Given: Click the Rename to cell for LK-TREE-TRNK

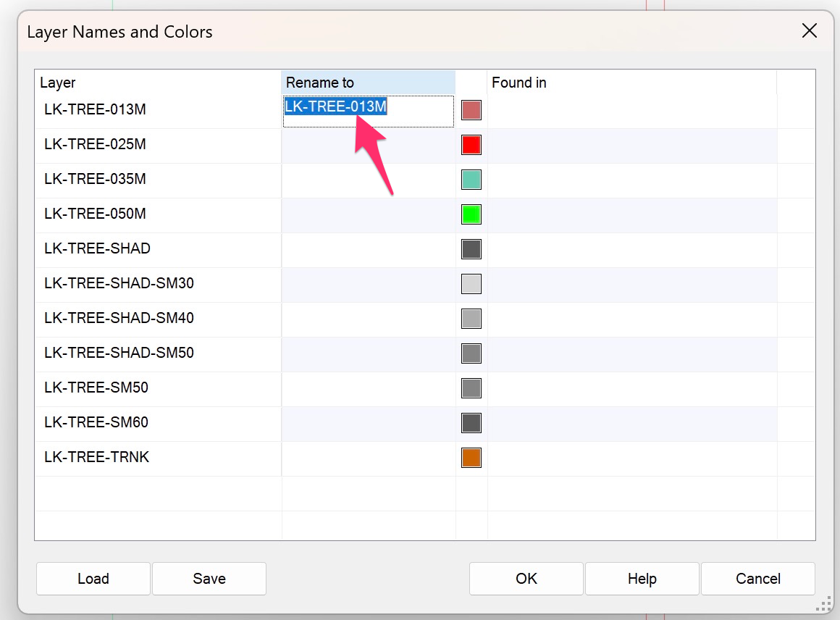Looking at the screenshot, I should (x=368, y=458).
